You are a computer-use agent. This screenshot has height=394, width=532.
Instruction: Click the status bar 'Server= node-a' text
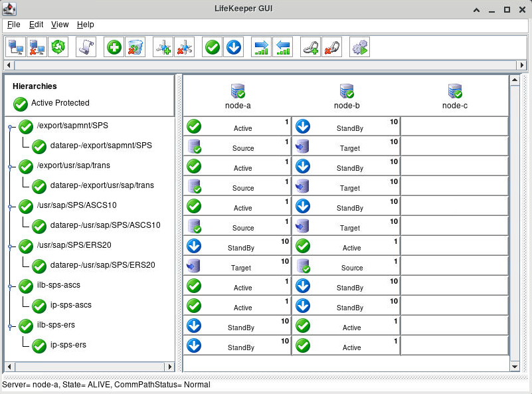tap(30, 385)
